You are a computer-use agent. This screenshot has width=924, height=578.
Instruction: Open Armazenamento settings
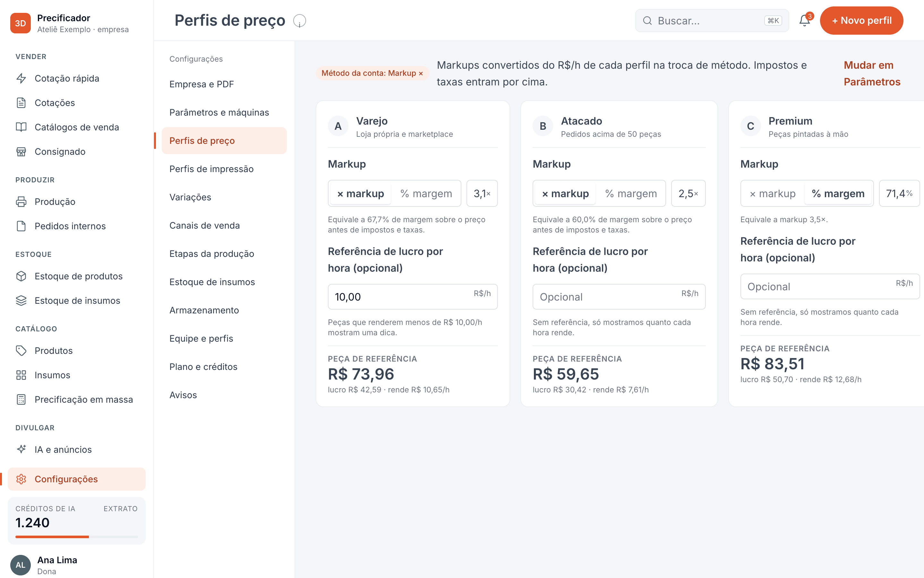[224, 311]
